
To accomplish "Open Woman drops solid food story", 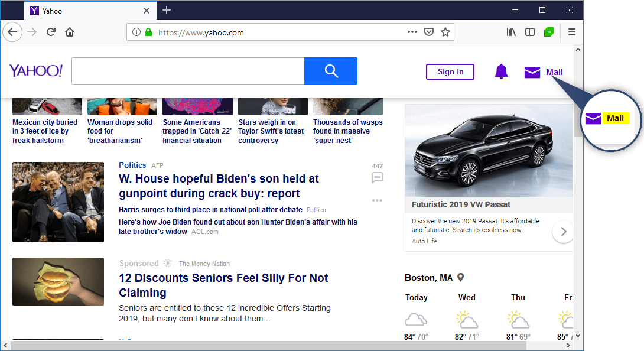I will (x=120, y=131).
